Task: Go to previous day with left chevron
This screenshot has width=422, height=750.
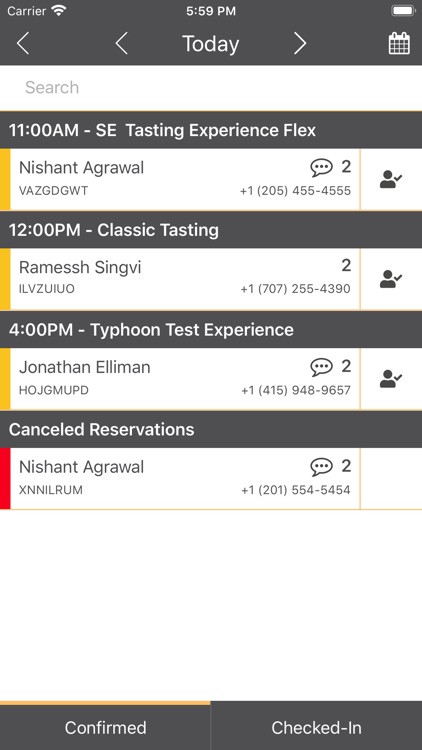Action: (x=122, y=44)
